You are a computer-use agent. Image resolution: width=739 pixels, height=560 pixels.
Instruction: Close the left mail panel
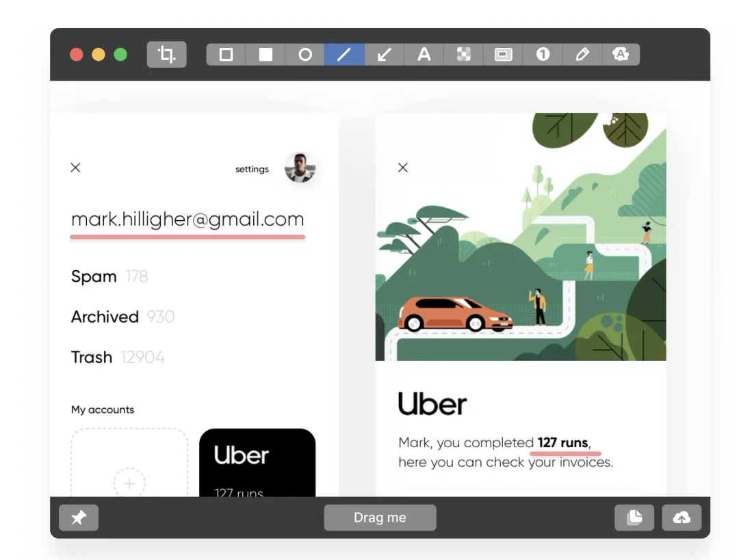point(75,168)
